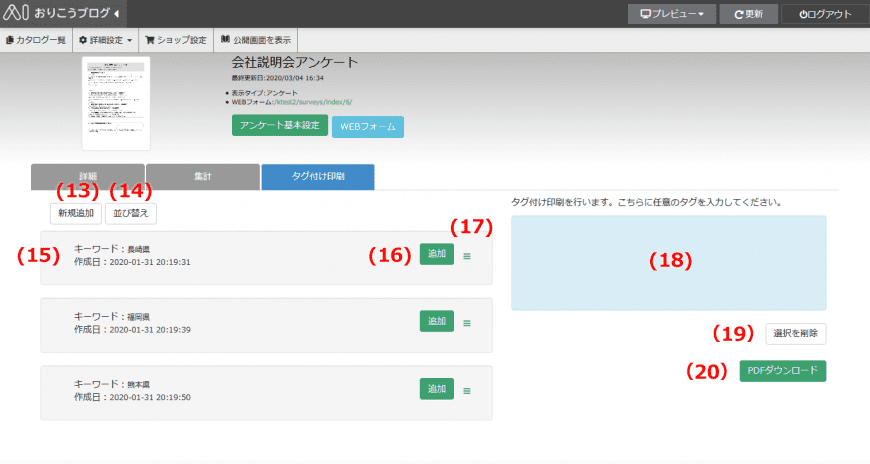Switch to the 集計 tab
Viewport: 870px width, 464px height.
click(203, 176)
